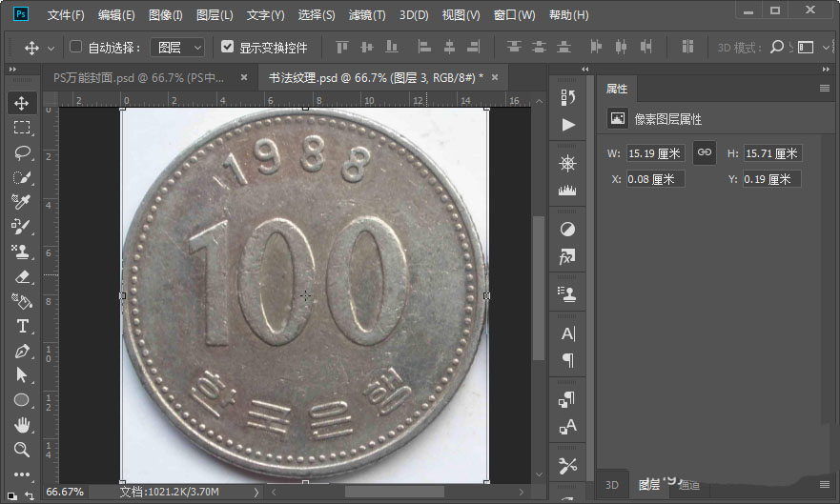Pick the Hand tool
This screenshot has height=504, width=840.
click(x=22, y=425)
